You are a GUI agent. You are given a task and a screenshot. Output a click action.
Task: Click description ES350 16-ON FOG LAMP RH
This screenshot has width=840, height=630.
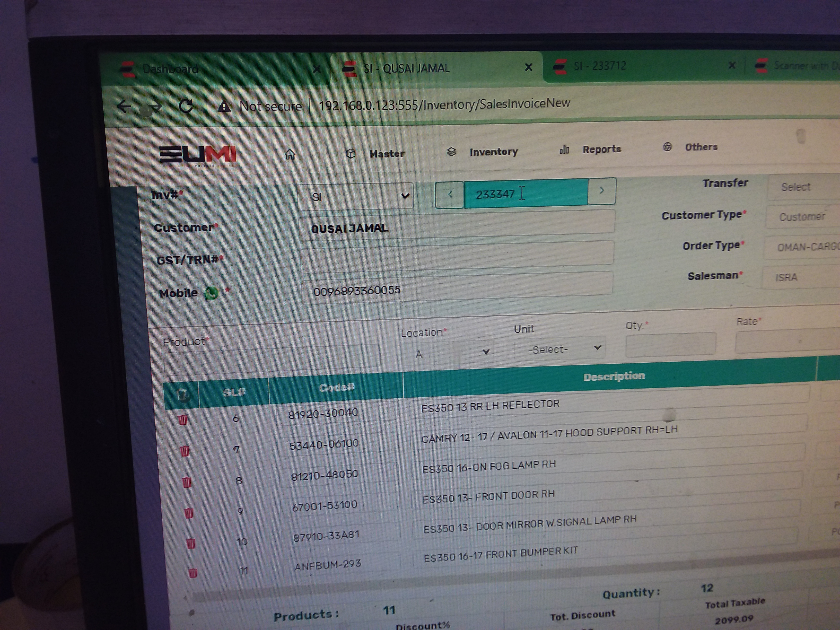click(489, 466)
